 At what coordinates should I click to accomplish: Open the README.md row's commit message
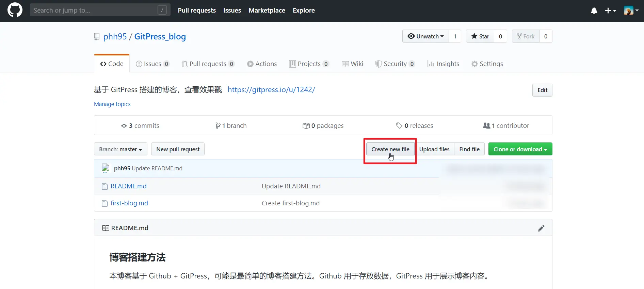(291, 186)
